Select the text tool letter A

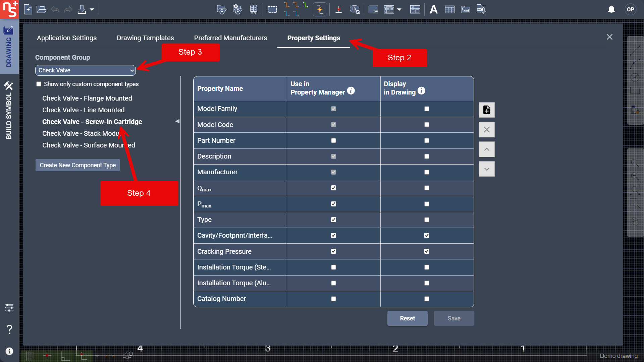click(433, 9)
